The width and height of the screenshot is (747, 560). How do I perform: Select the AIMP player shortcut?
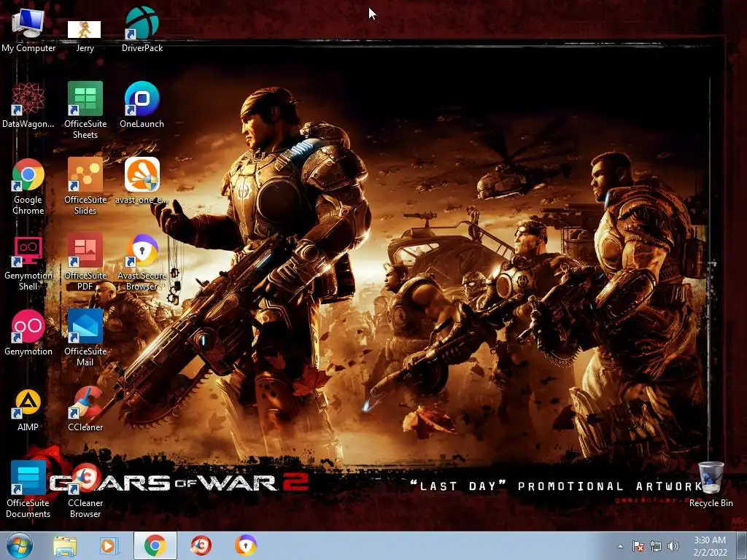click(28, 409)
